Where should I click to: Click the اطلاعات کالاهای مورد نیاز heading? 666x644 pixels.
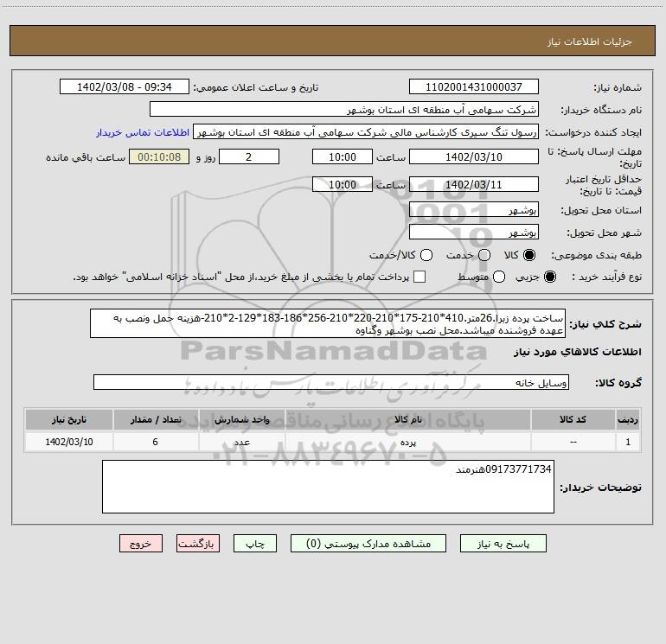pyautogui.click(x=577, y=352)
